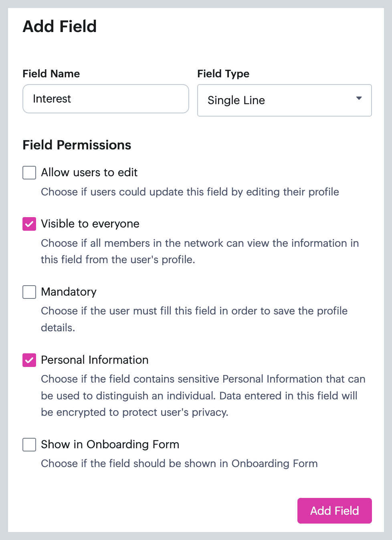Click the 'Show in Onboarding Form' label
This screenshot has height=540, width=392.
[110, 445]
